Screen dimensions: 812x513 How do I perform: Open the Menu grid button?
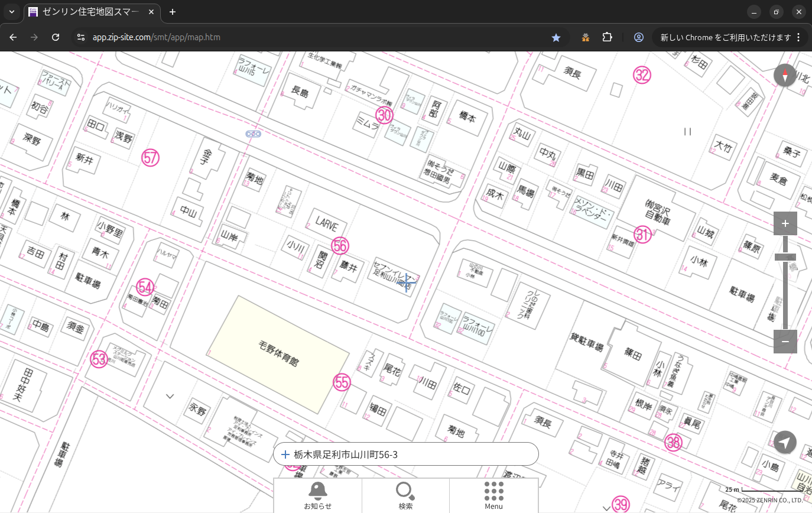pos(493,495)
